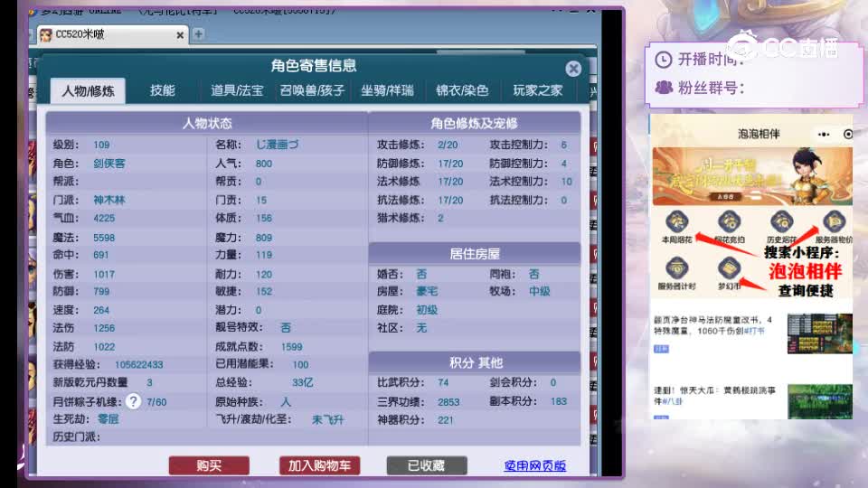
Task: Click the 飞升/渡劫/化圣 value 未飞升
Action: (327, 420)
